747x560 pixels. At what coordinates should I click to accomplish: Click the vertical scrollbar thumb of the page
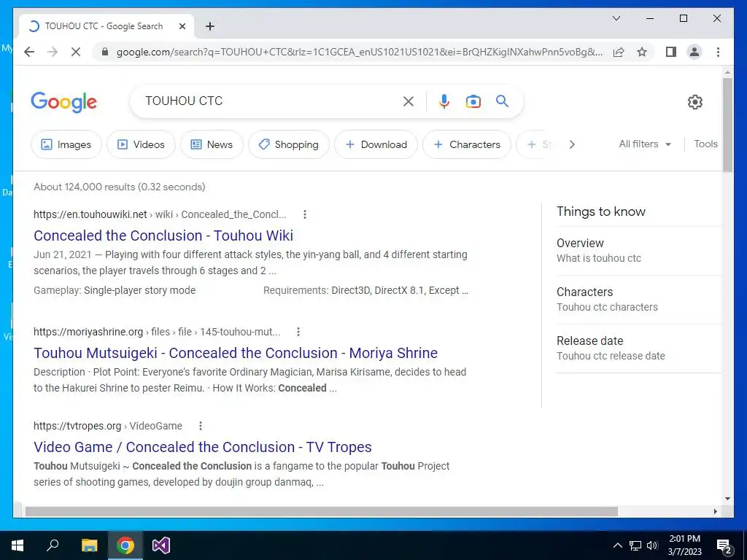(727, 125)
